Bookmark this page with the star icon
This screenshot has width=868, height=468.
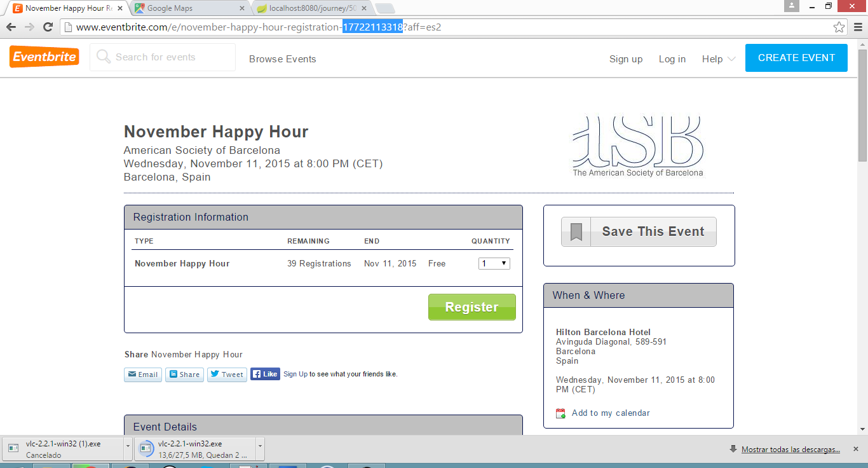(839, 27)
